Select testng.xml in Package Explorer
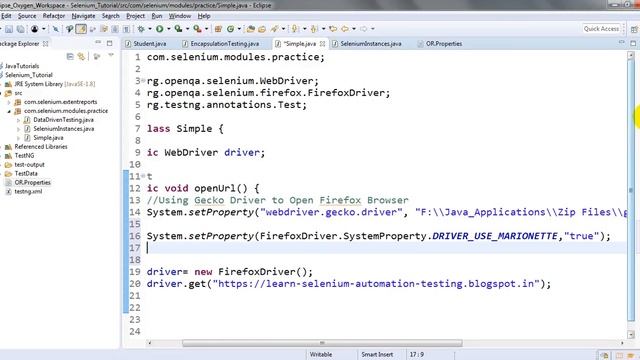The image size is (640, 360). click(x=28, y=191)
